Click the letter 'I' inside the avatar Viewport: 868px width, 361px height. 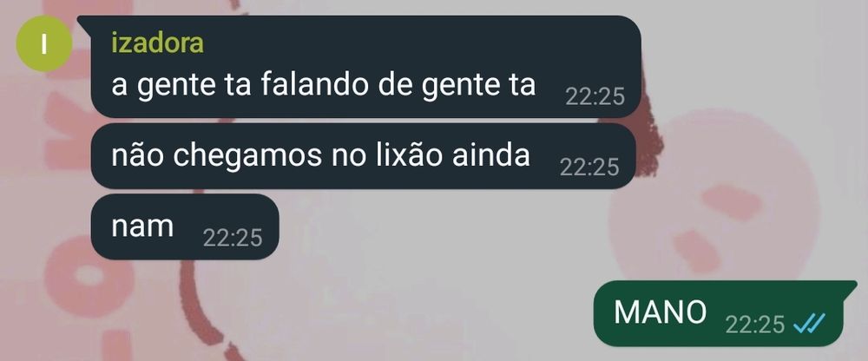tap(43, 43)
